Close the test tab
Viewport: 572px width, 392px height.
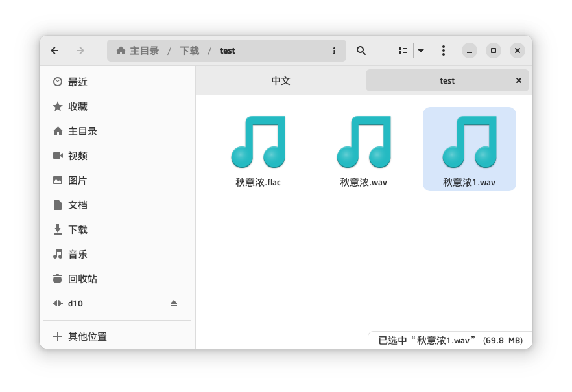[x=518, y=80]
